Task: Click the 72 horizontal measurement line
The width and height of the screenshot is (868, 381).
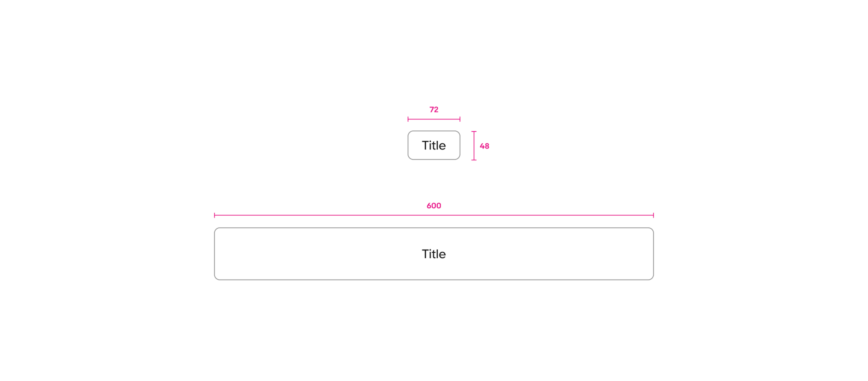Action: pyautogui.click(x=434, y=119)
